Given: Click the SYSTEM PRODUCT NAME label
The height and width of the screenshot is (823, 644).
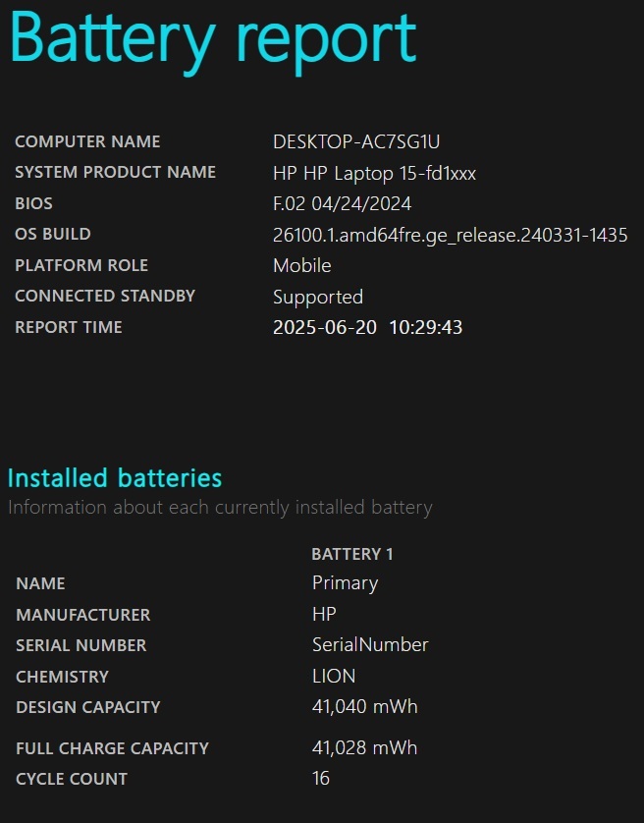Looking at the screenshot, I should pos(116,172).
